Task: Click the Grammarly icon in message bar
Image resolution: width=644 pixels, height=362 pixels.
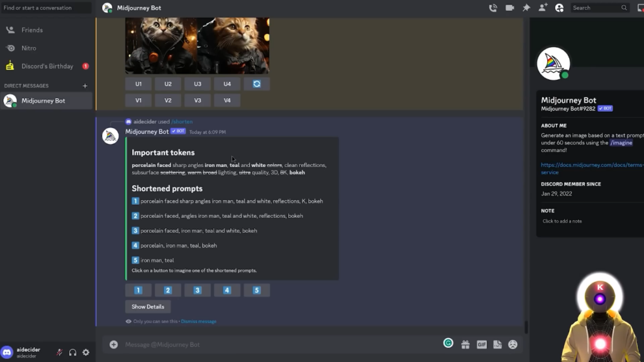Action: click(x=448, y=343)
